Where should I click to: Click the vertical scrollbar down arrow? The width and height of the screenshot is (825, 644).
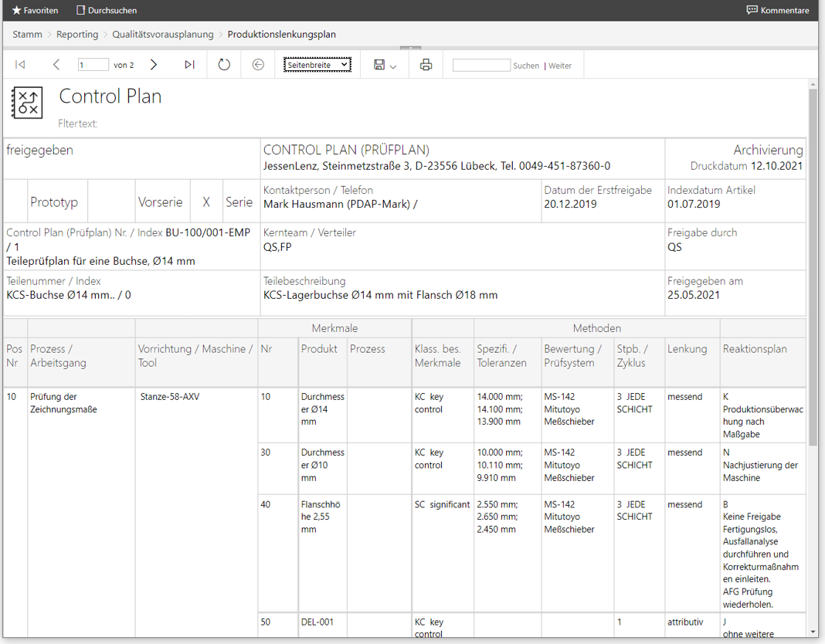(x=812, y=632)
